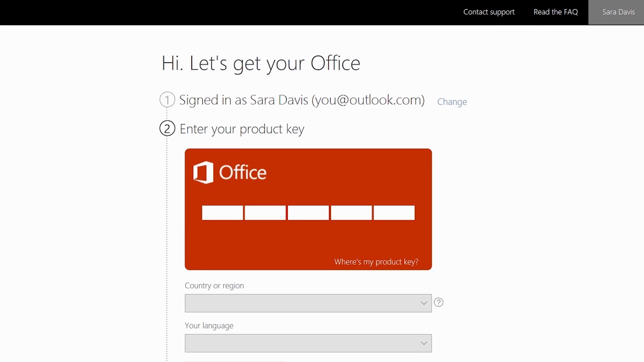Click Change next to signed-in account
Screen dimensions: 644x362
pos(452,102)
